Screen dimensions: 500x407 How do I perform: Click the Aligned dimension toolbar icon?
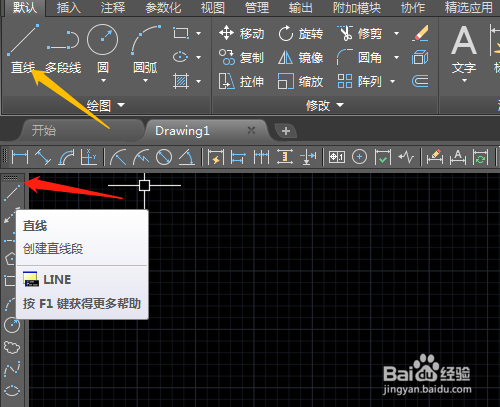43,157
